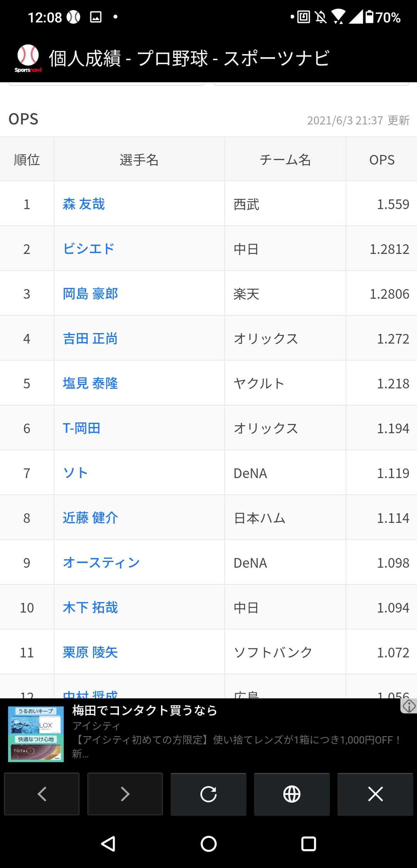Close the in-app browser with X
Viewport: 417px width, 868px height.
375,794
